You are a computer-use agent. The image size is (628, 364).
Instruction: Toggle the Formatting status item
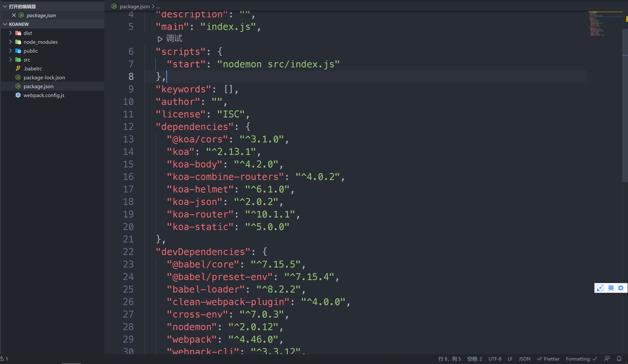pos(581,359)
